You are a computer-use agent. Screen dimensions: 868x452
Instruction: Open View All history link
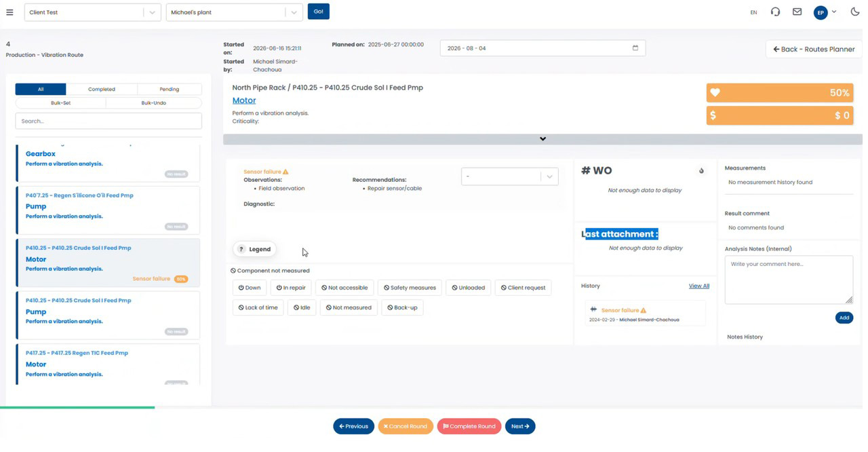click(x=699, y=286)
